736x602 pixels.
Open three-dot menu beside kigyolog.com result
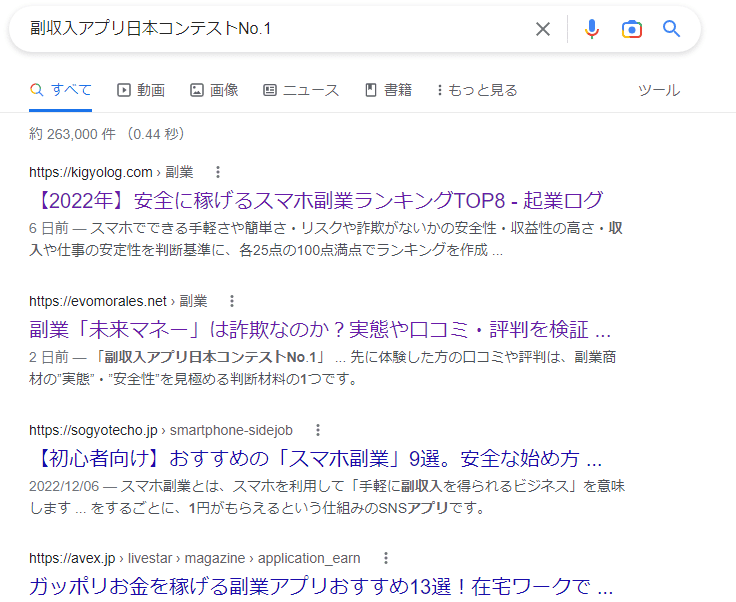pos(218,172)
